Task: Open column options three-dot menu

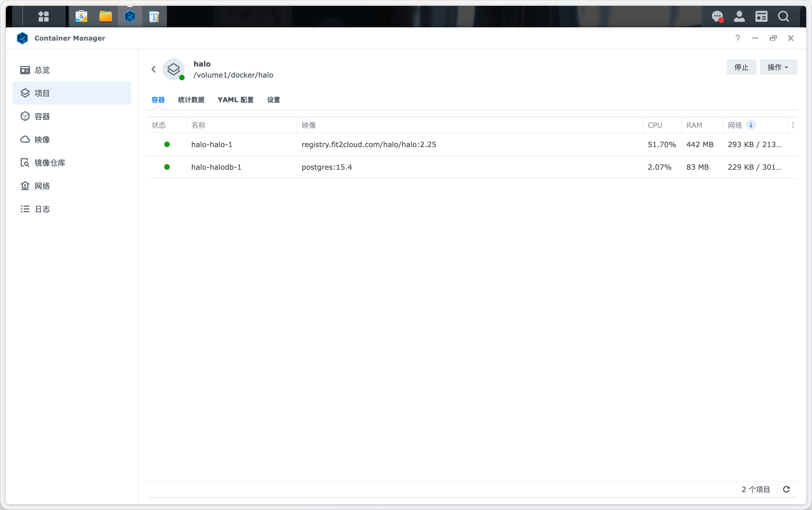Action: pos(793,125)
